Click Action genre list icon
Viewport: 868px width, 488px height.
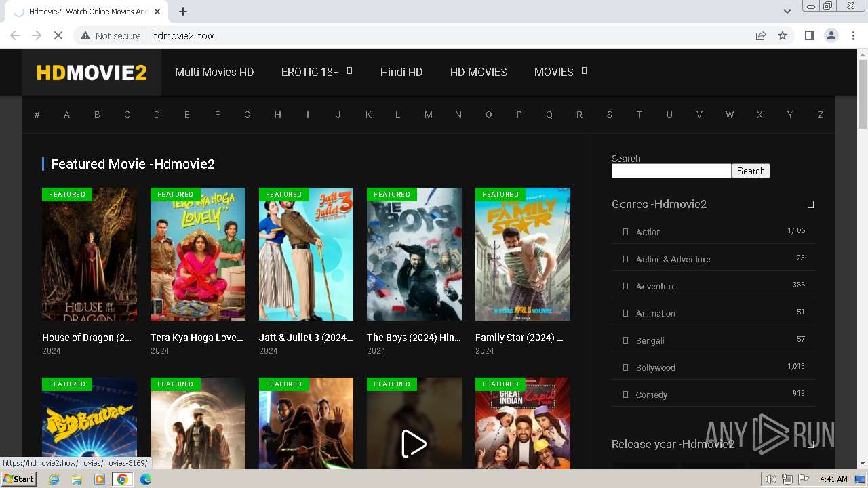[625, 232]
